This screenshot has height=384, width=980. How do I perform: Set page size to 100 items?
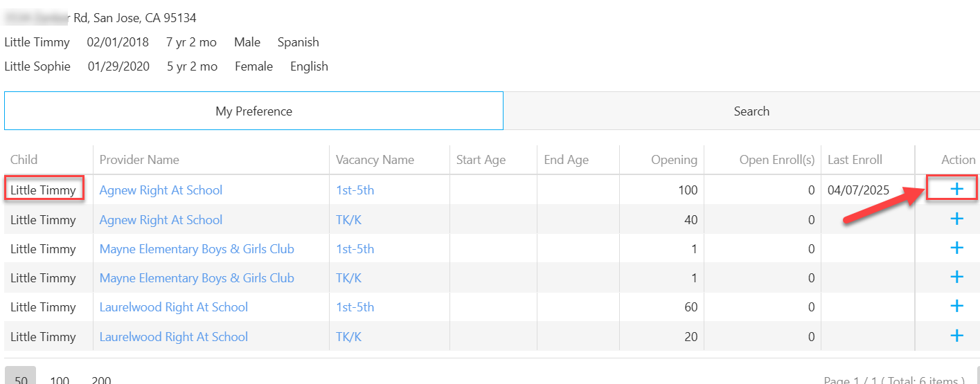60,379
